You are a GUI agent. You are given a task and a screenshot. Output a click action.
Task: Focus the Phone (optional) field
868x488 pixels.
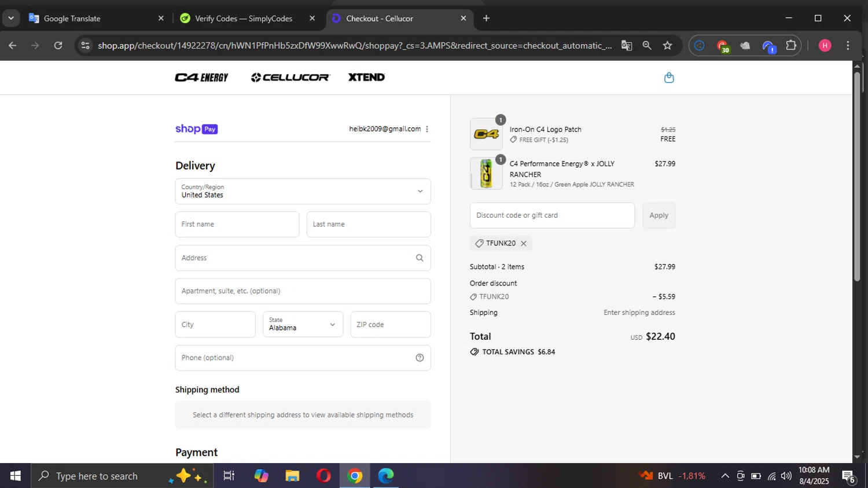pos(303,358)
